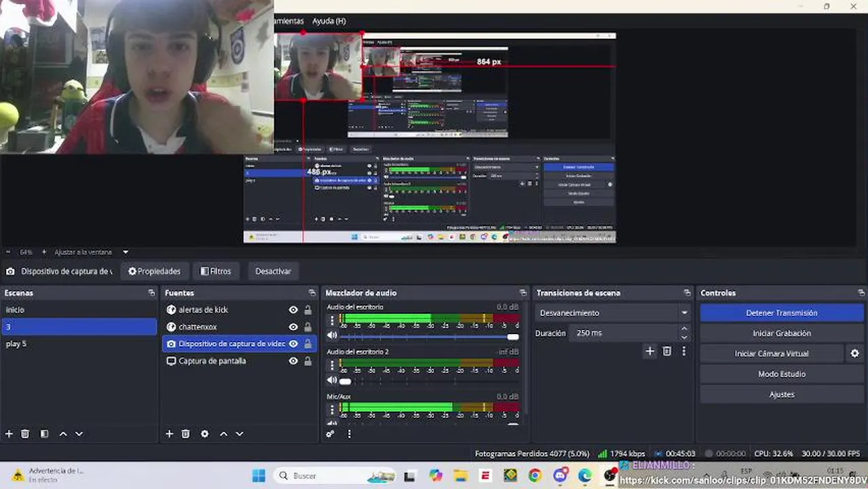Undock the Transiciones de escena panel
Screen dimensions: 868x489
coord(687,293)
